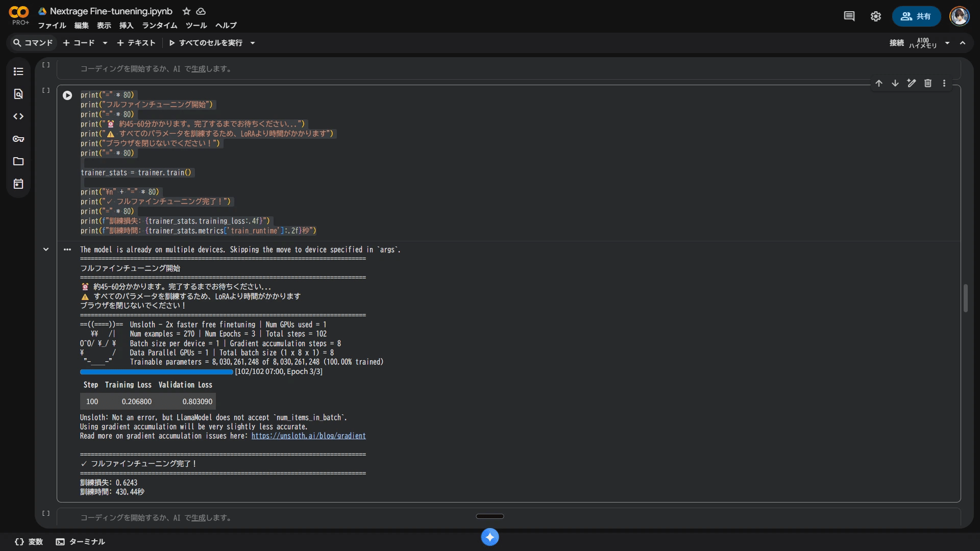980x551 pixels.
Task: Expand run all cells dropdown arrow
Action: pos(253,43)
